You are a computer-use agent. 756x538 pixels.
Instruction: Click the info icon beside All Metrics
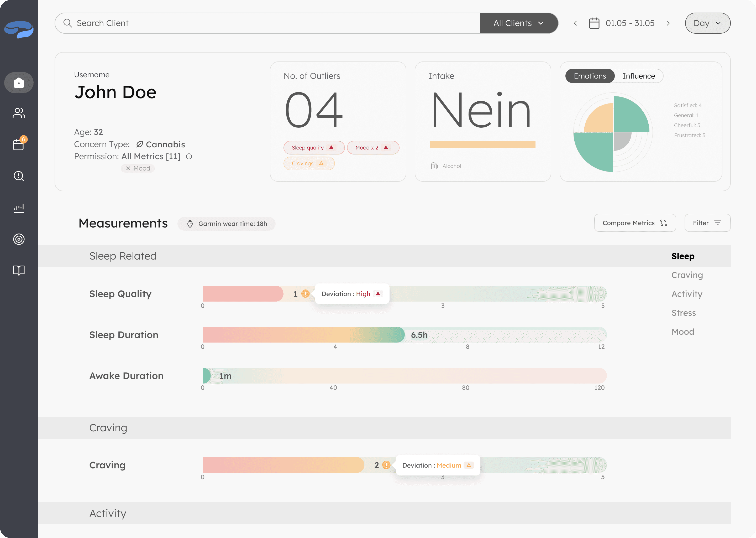click(189, 156)
